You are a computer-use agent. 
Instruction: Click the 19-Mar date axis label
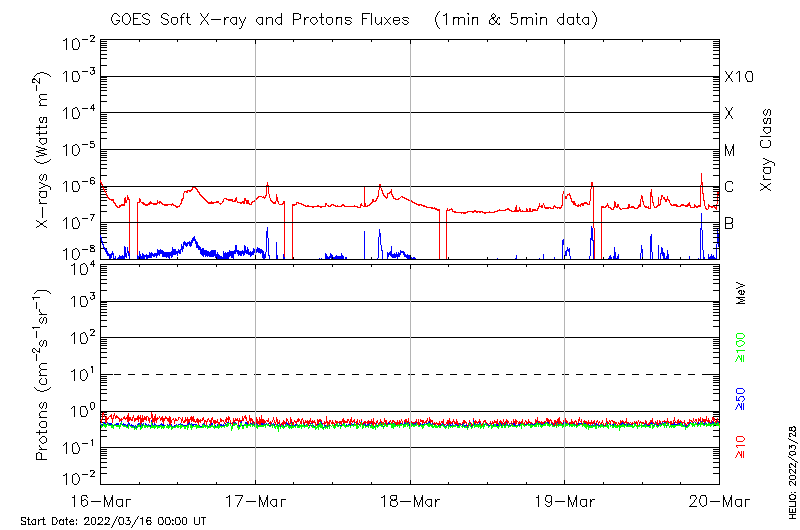(x=565, y=500)
